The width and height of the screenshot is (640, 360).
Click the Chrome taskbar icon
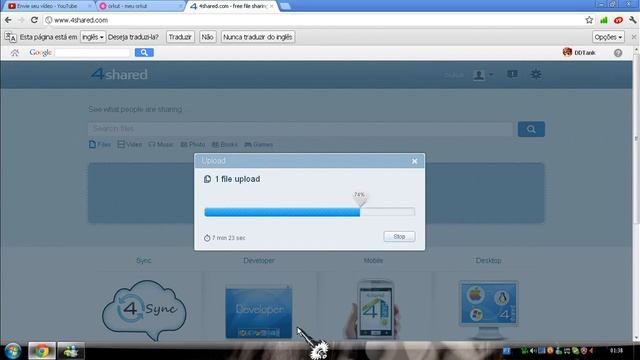click(42, 351)
